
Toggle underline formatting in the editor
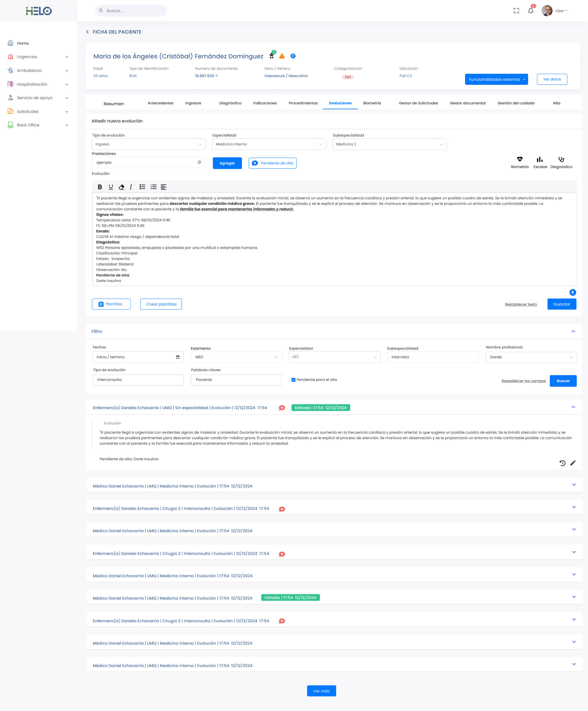pos(111,187)
